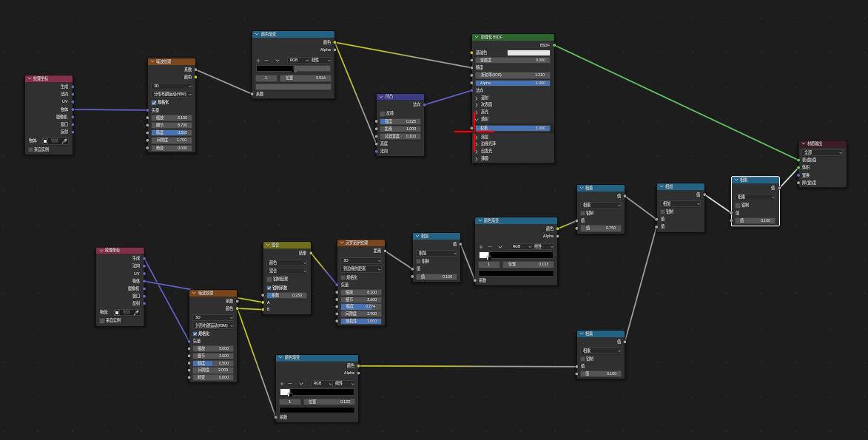Image resolution: width=868 pixels, height=440 pixels.
Task: Click green 表(曲)面 input socket on material output
Action: [x=798, y=160]
